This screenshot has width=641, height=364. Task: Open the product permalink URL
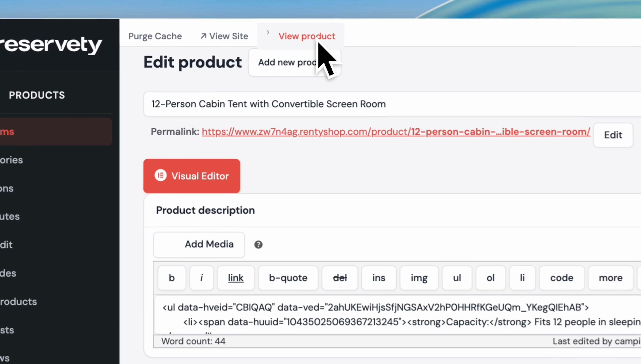click(396, 132)
